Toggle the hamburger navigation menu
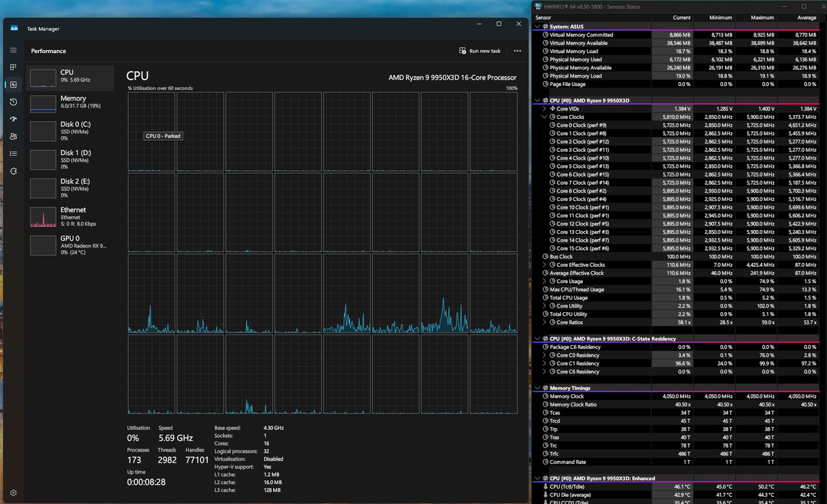The image size is (827, 504). coord(14,50)
